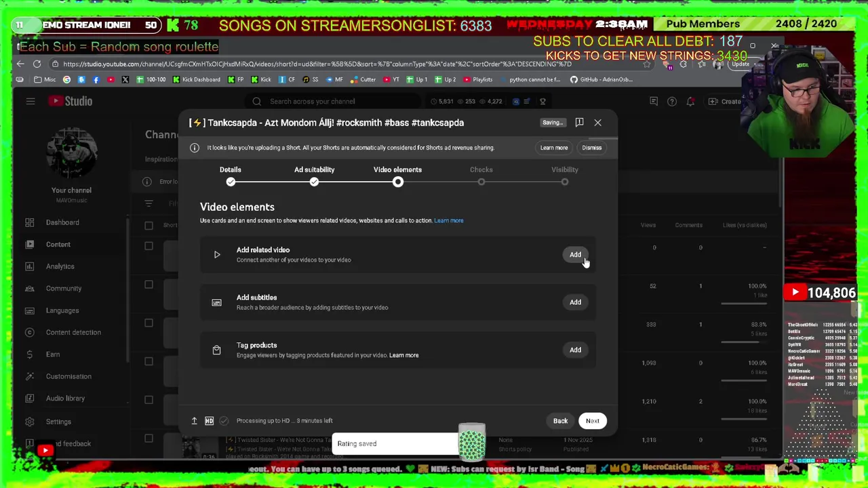Close the upload dialog with X
The width and height of the screenshot is (868, 488).
[x=597, y=123]
